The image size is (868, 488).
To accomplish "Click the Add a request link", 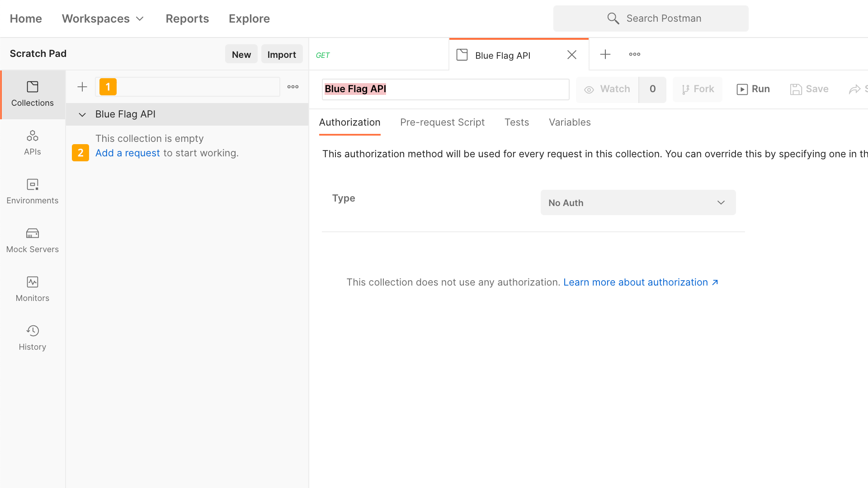I will click(127, 153).
